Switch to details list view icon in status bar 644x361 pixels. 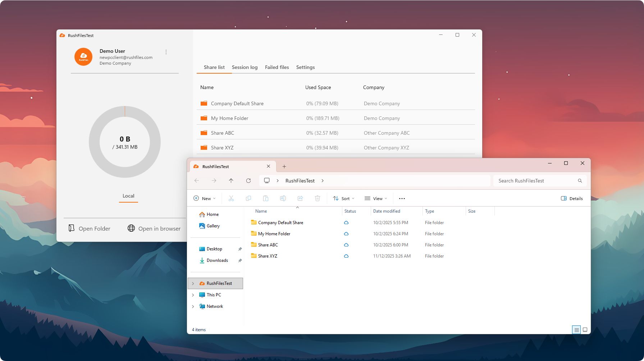(576, 330)
